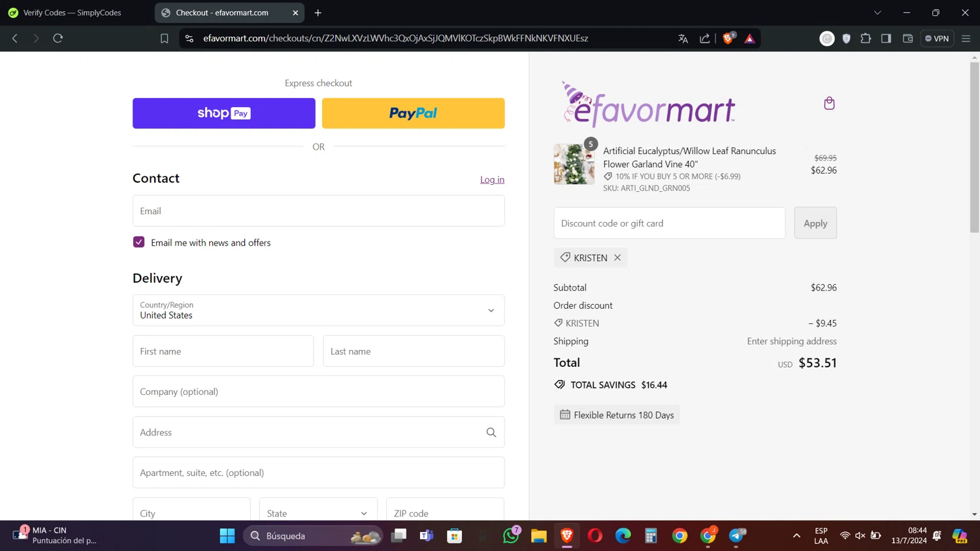The width and height of the screenshot is (980, 551).
Task: Click into the First name field
Action: [x=223, y=351]
